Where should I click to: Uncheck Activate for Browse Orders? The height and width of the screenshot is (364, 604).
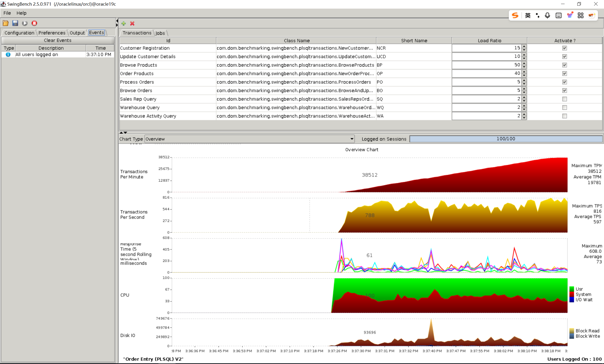click(565, 91)
